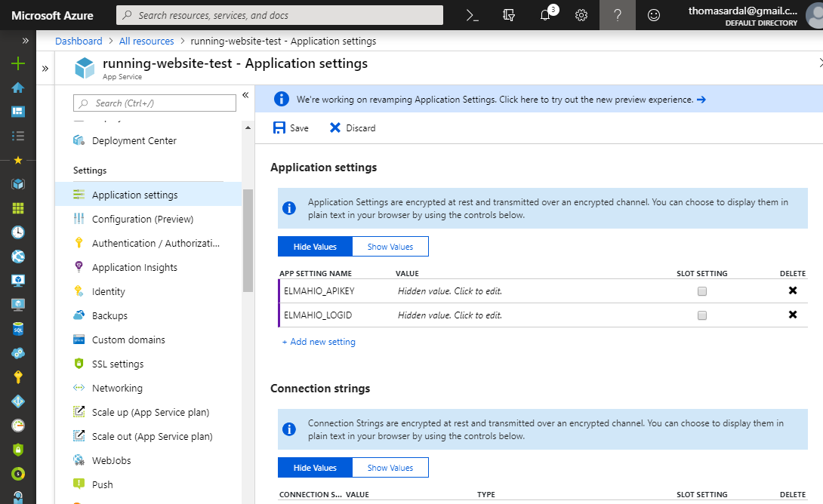Select Hide Values under Application settings

click(x=315, y=247)
